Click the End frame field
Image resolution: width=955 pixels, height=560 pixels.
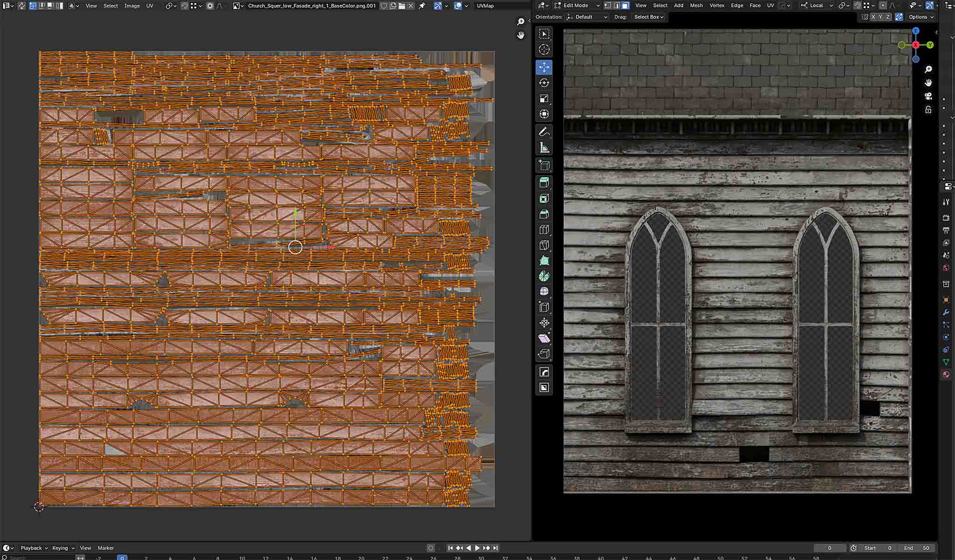(917, 548)
